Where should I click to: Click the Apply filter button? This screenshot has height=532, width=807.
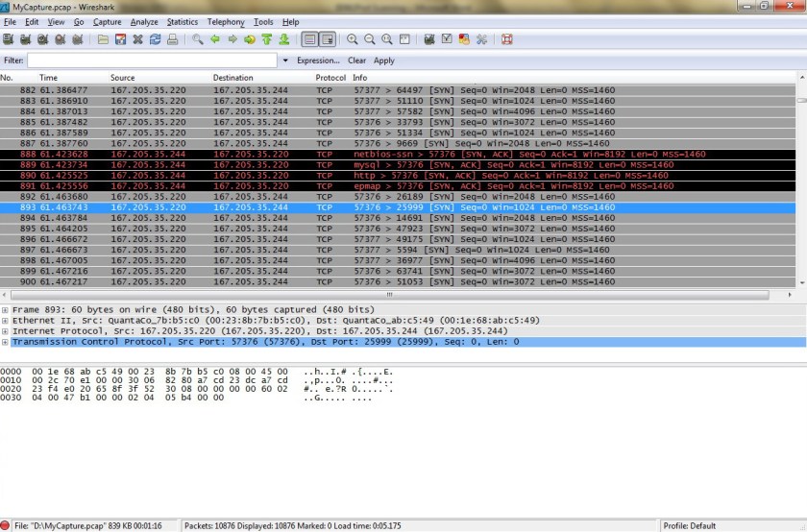point(384,60)
